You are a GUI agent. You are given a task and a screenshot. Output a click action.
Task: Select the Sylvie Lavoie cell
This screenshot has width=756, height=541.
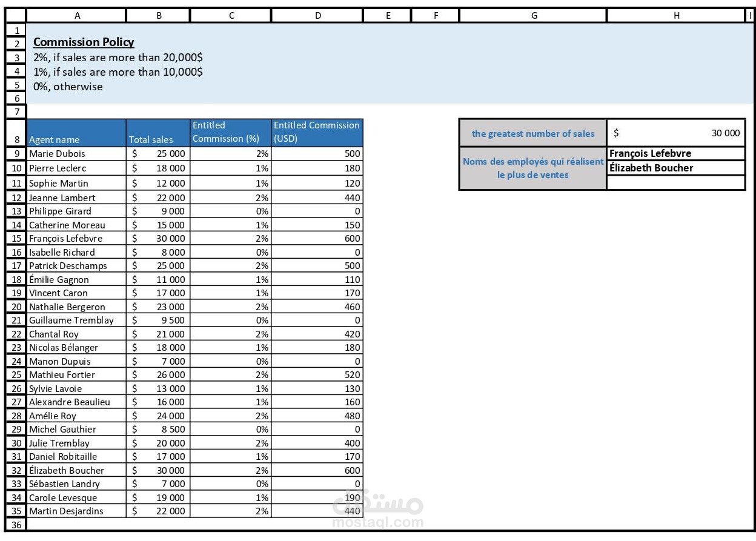(77, 388)
